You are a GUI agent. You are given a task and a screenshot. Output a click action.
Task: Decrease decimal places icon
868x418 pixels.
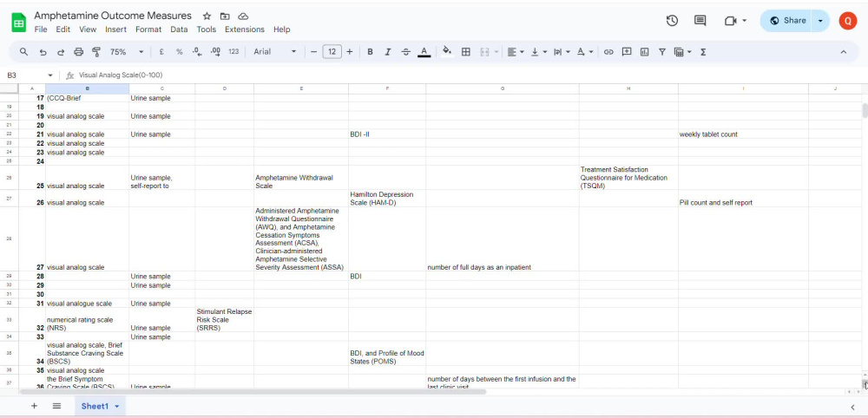(x=197, y=52)
